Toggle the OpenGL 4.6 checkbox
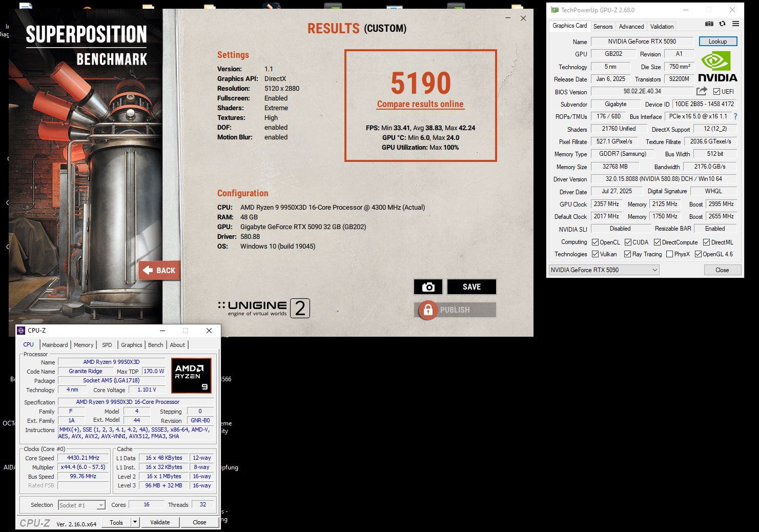 click(x=698, y=254)
